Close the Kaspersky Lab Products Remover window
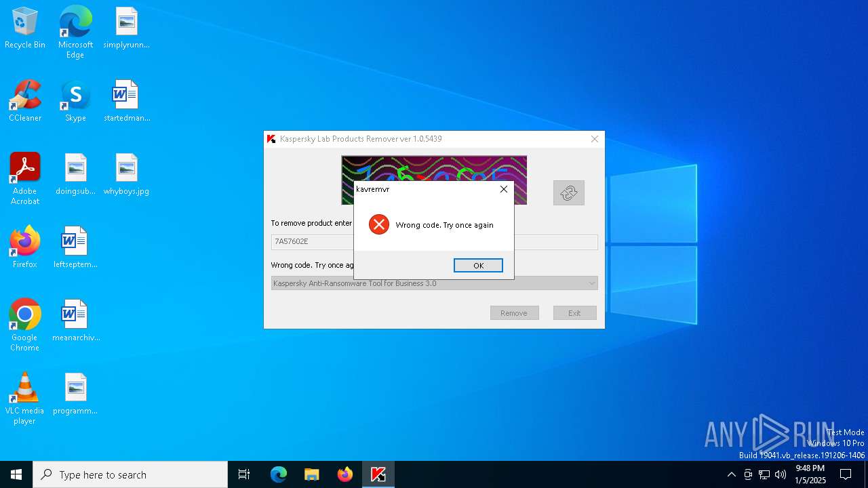Image resolution: width=868 pixels, height=488 pixels. 595,139
